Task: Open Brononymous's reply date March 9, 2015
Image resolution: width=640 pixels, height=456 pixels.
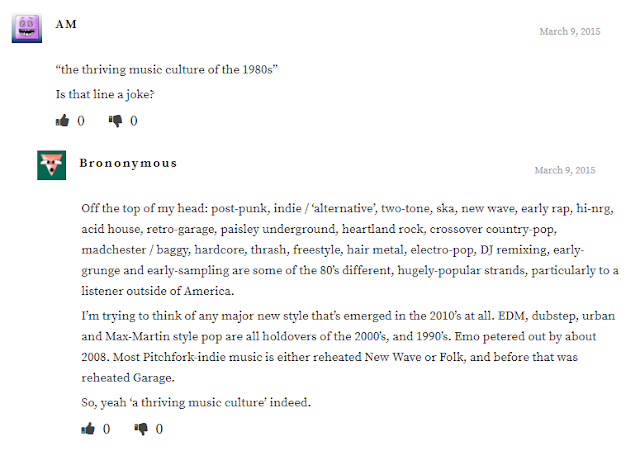Action: (565, 170)
